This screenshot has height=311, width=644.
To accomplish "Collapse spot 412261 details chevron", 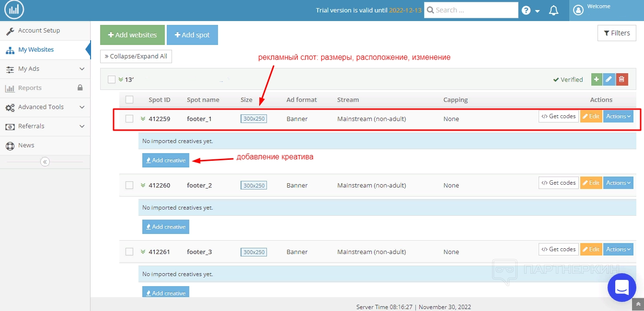I will (x=143, y=252).
